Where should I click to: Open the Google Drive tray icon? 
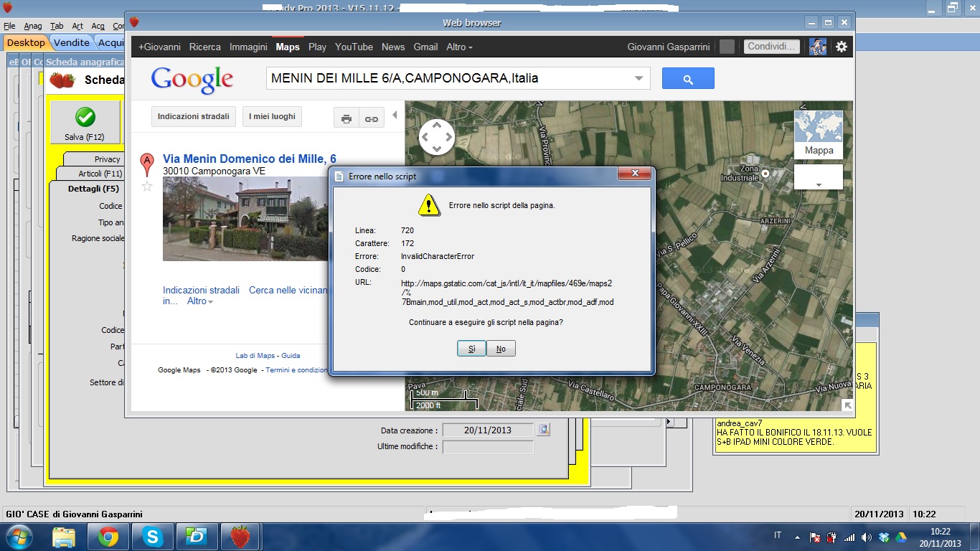[900, 537]
